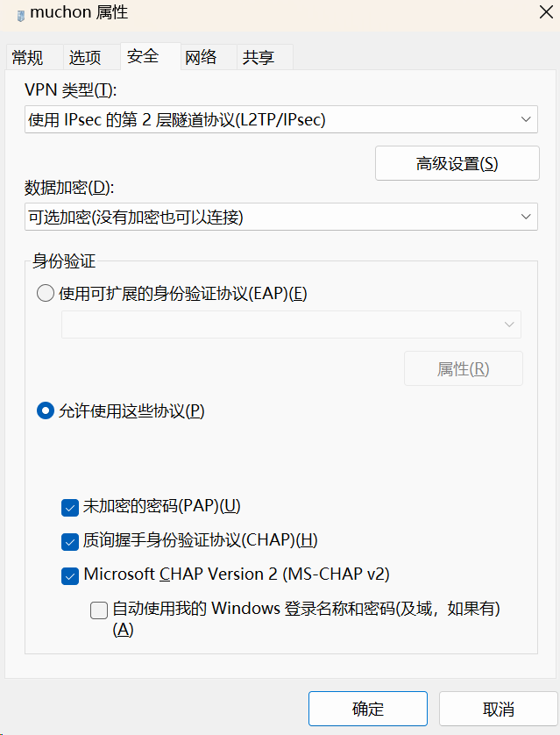Enable 自动使用我的 Windows 登录名称和密码 checkbox

tap(99, 610)
